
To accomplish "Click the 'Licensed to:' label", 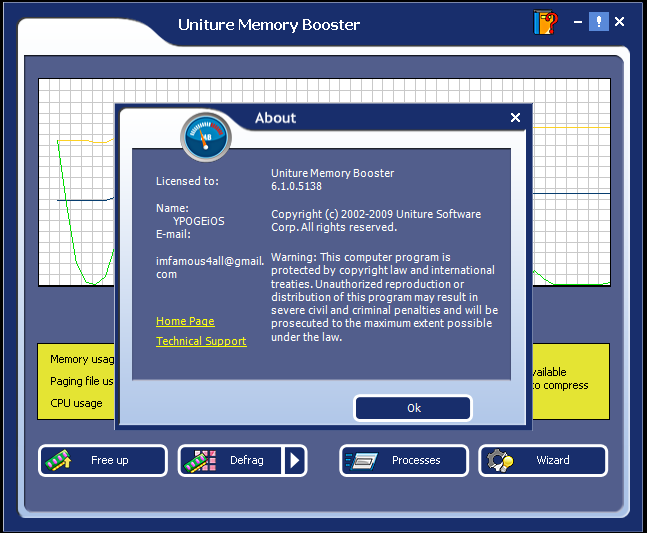I will (x=187, y=182).
